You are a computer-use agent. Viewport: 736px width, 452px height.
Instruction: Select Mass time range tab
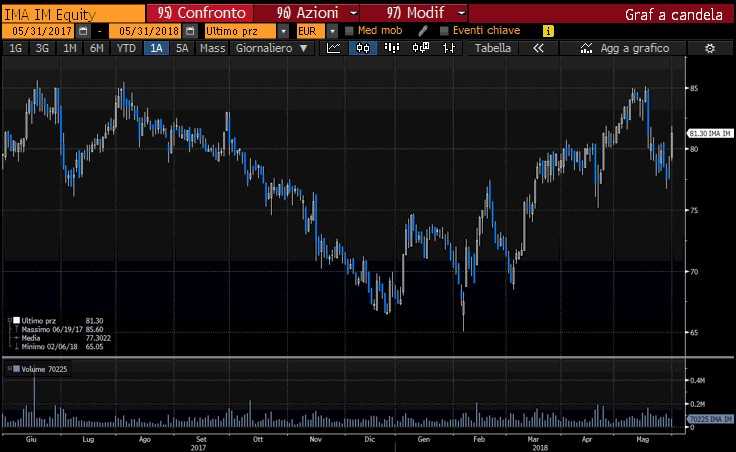[x=212, y=48]
